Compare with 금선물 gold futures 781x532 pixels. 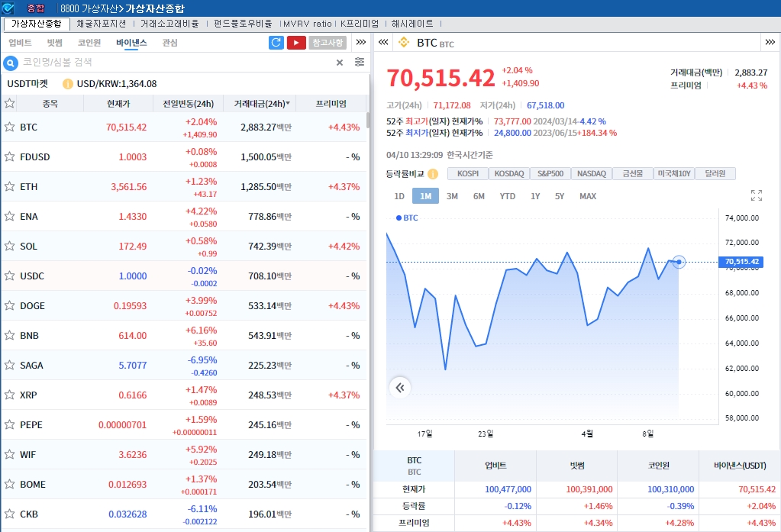[x=633, y=173]
